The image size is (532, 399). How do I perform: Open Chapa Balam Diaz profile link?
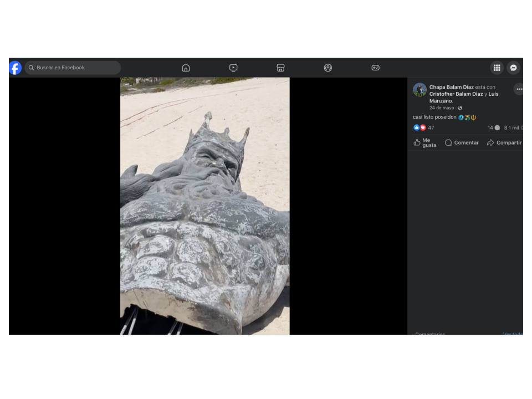pos(451,87)
